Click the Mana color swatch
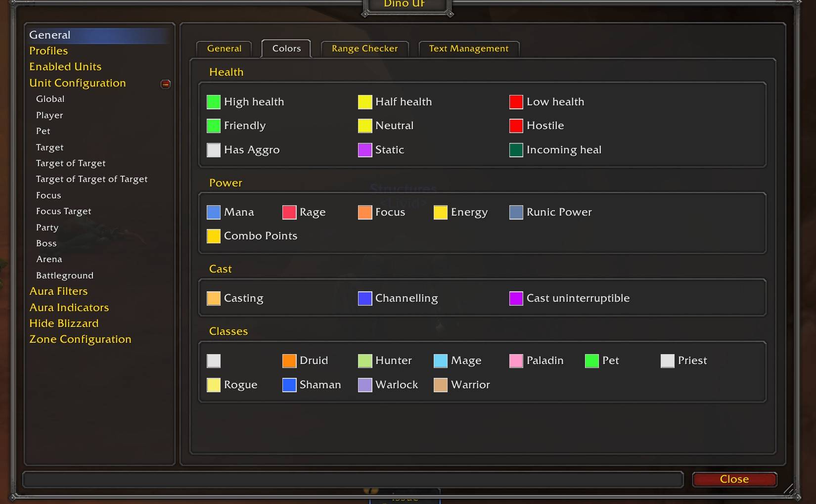This screenshot has width=816, height=504. (x=213, y=212)
